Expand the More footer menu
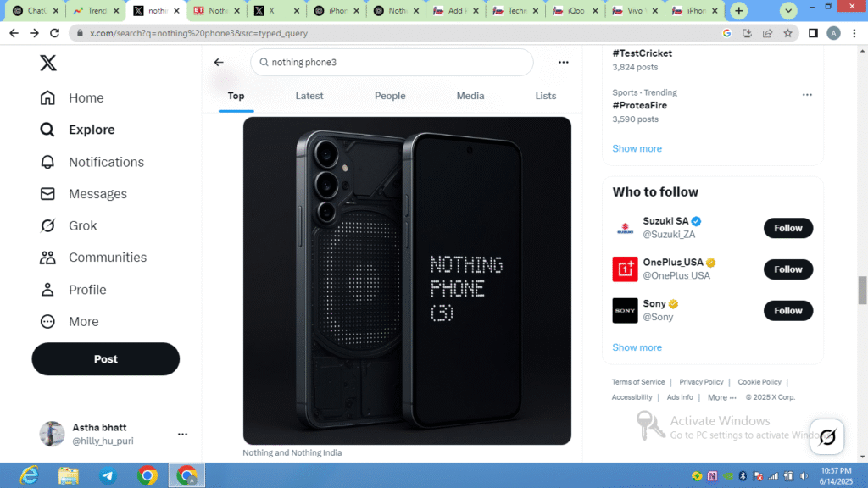The image size is (868, 488). tap(722, 397)
